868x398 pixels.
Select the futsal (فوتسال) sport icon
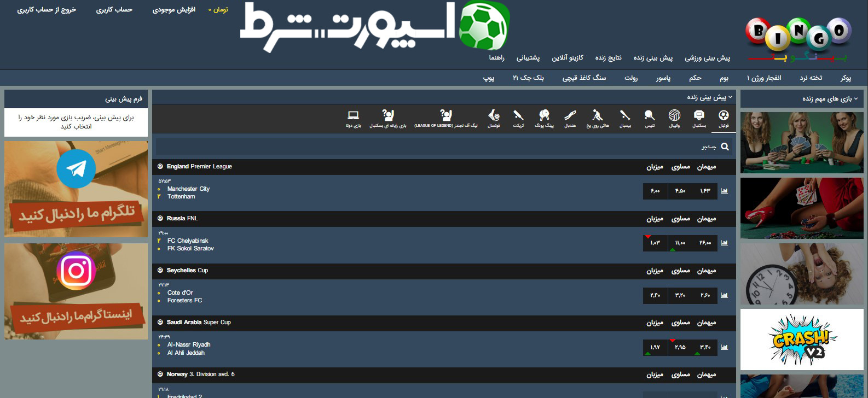click(x=494, y=119)
